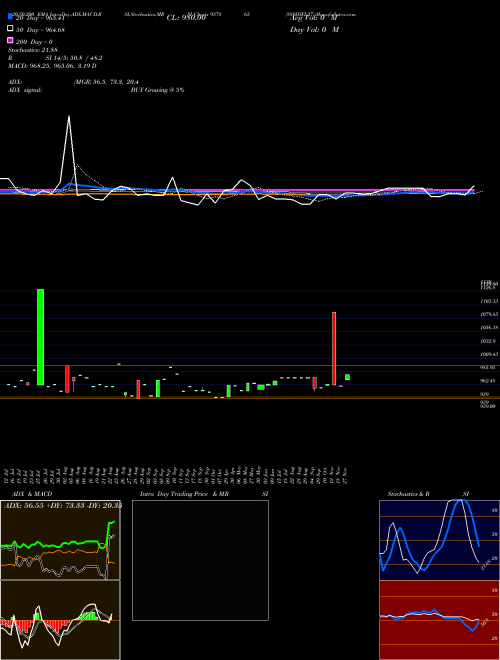Click the empty Intra Day price panel
This screenshot has width=500, height=660.
200,560
